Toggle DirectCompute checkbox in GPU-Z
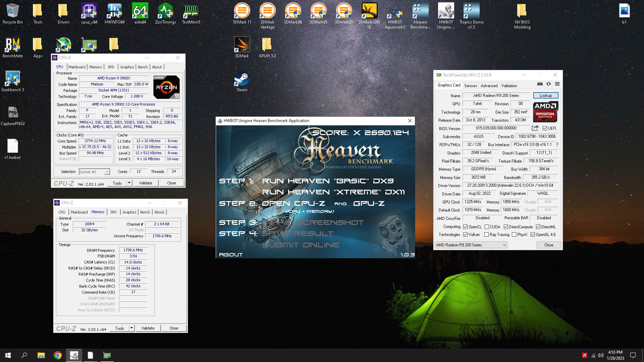This screenshot has height=362, width=644. tap(506, 227)
